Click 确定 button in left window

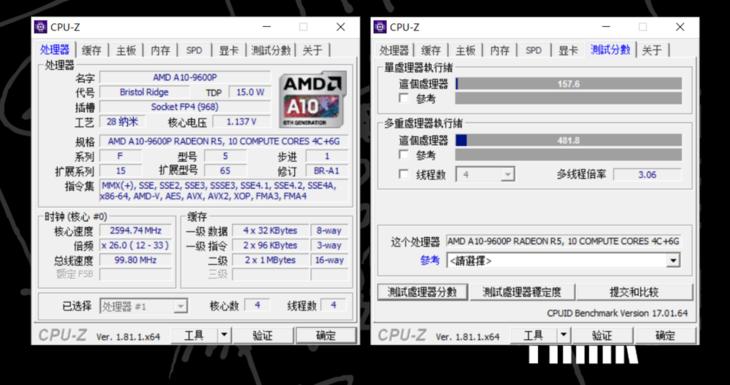[326, 335]
